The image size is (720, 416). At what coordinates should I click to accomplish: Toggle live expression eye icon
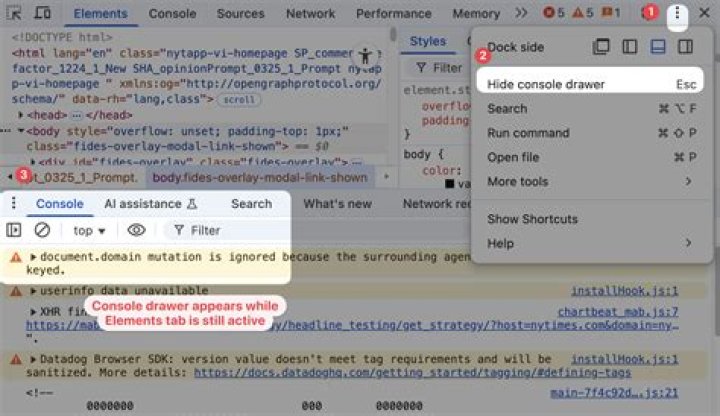(x=136, y=230)
